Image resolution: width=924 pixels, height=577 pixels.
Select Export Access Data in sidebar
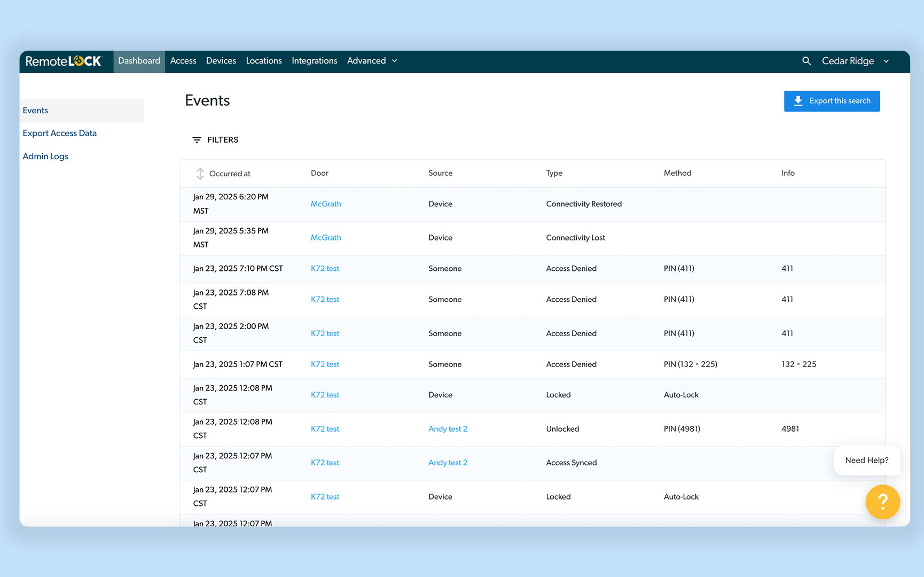click(59, 134)
